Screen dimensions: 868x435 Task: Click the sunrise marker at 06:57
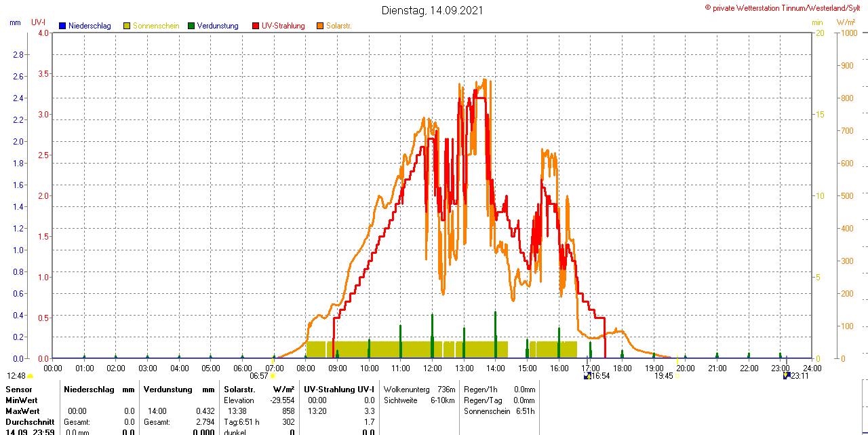(273, 375)
